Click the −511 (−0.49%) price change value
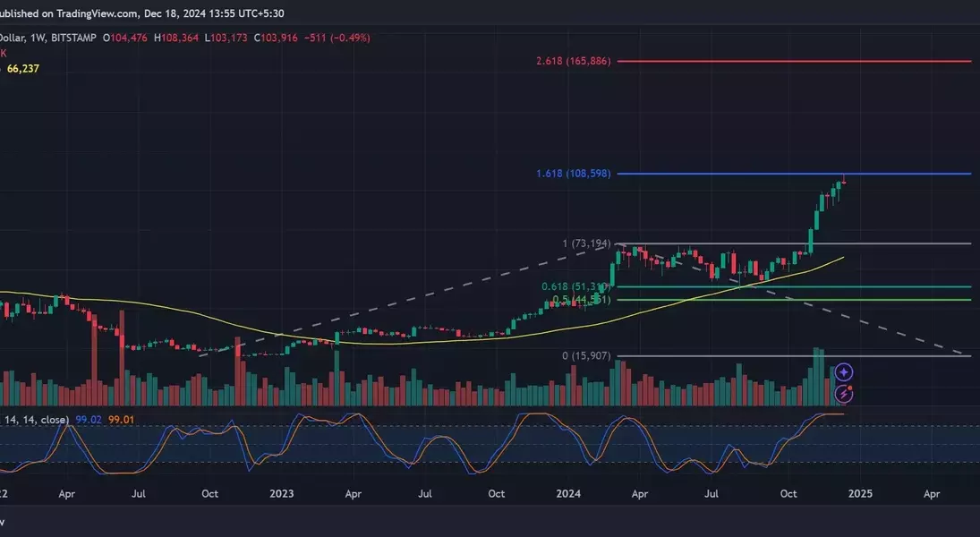The image size is (980, 537). click(x=338, y=38)
